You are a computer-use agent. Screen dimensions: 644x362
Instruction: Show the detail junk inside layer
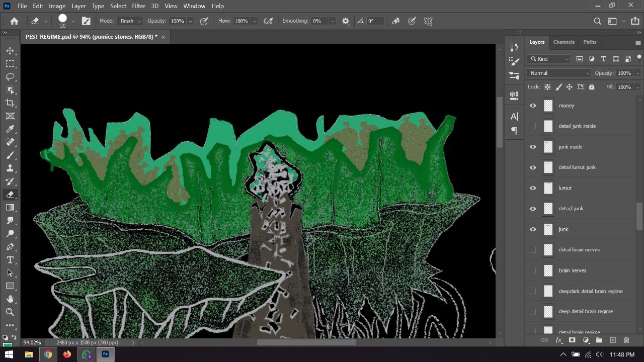(533, 126)
